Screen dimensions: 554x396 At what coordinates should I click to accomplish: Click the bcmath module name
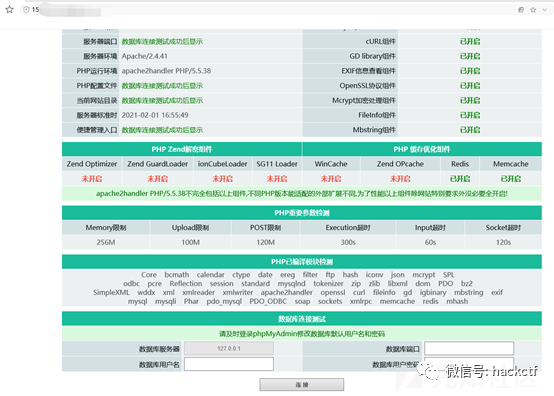[177, 274]
